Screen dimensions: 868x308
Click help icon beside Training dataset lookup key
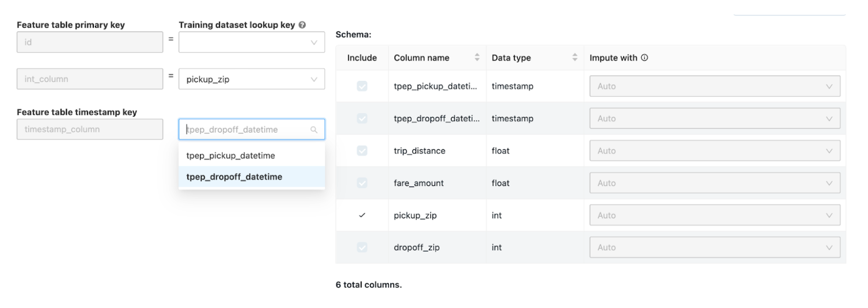click(x=302, y=25)
